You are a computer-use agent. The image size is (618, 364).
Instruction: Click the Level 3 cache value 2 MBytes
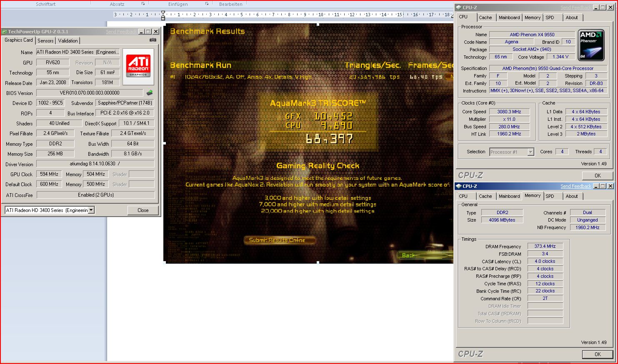tap(586, 134)
